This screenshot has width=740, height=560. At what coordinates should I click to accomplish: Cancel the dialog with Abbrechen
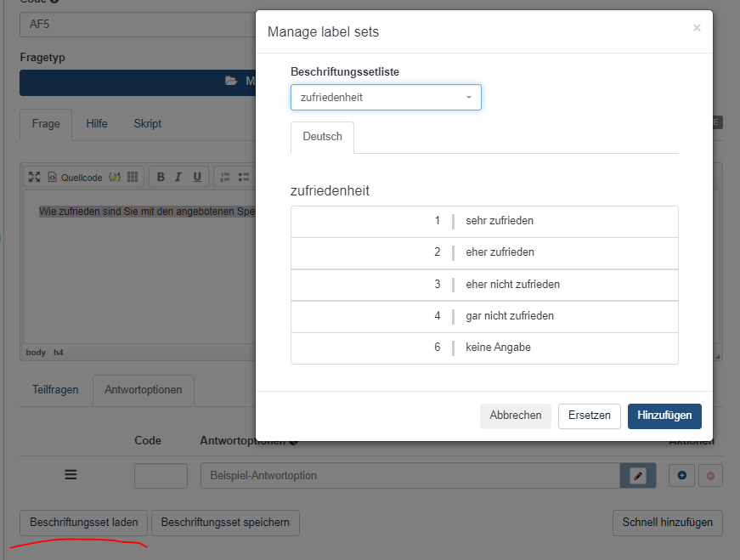tap(515, 416)
